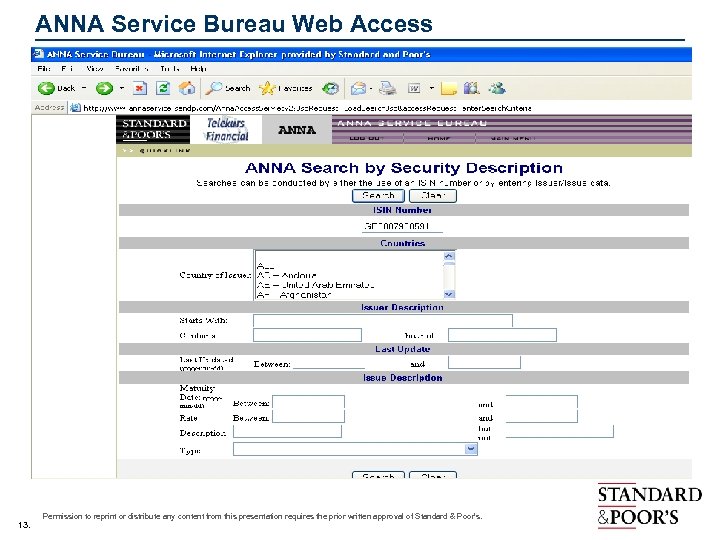This screenshot has width=720, height=540.
Task: Click the Maturity Date 'and' field
Action: click(x=541, y=402)
